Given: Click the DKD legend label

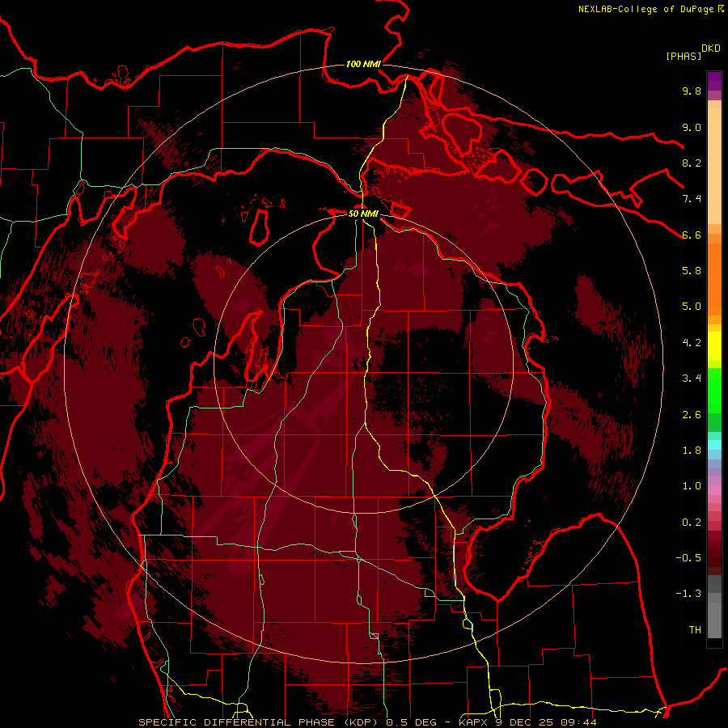Looking at the screenshot, I should [x=711, y=49].
